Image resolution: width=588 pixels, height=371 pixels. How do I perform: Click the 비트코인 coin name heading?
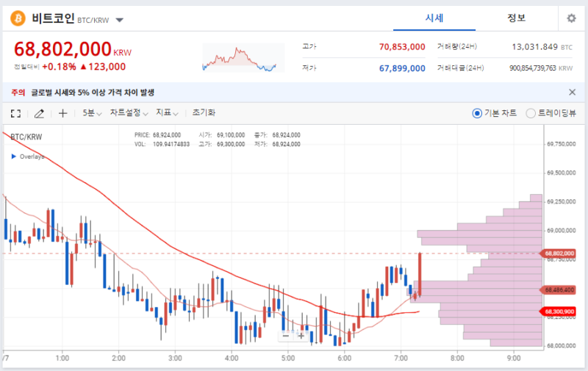pos(53,18)
